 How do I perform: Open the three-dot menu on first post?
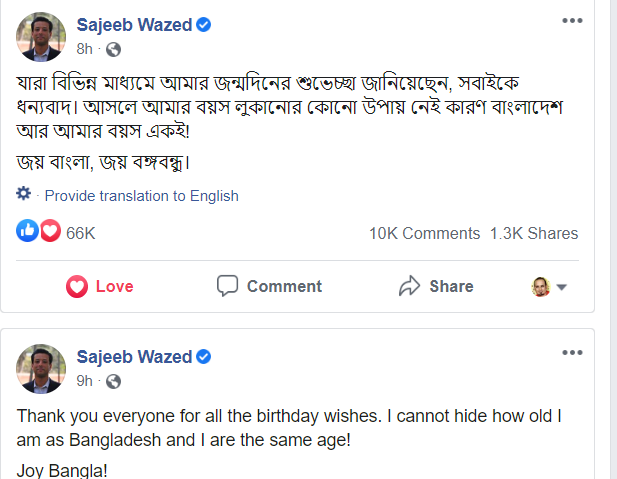(x=572, y=21)
